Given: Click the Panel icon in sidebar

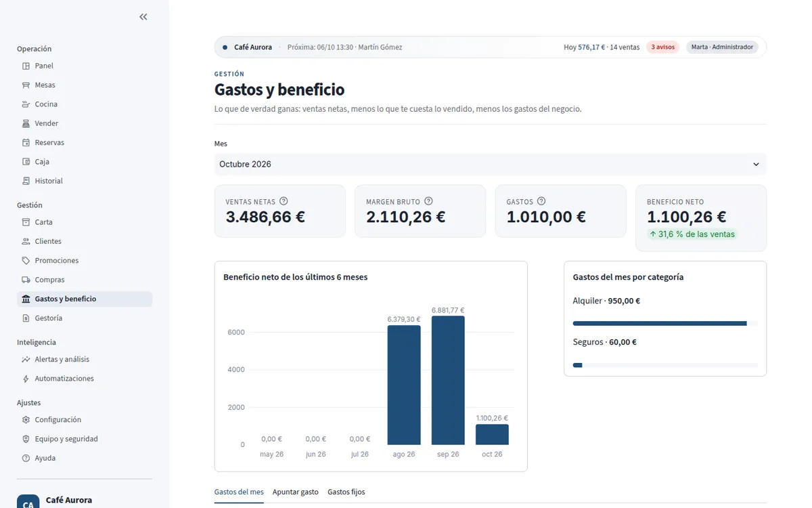Looking at the screenshot, I should [x=26, y=66].
